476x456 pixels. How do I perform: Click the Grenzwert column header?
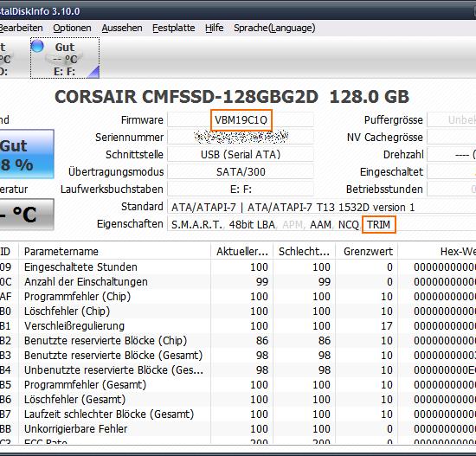click(x=367, y=252)
